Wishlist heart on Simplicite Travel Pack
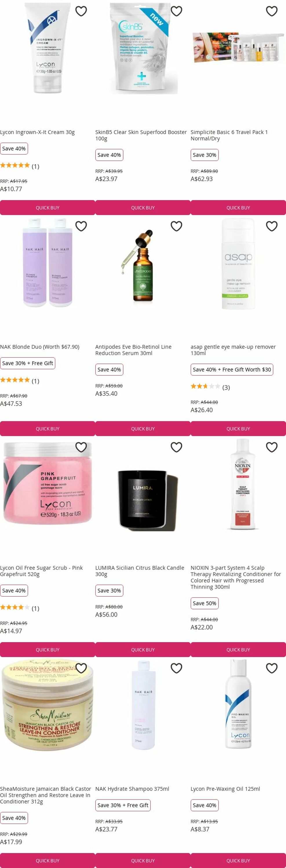 pyautogui.click(x=272, y=11)
